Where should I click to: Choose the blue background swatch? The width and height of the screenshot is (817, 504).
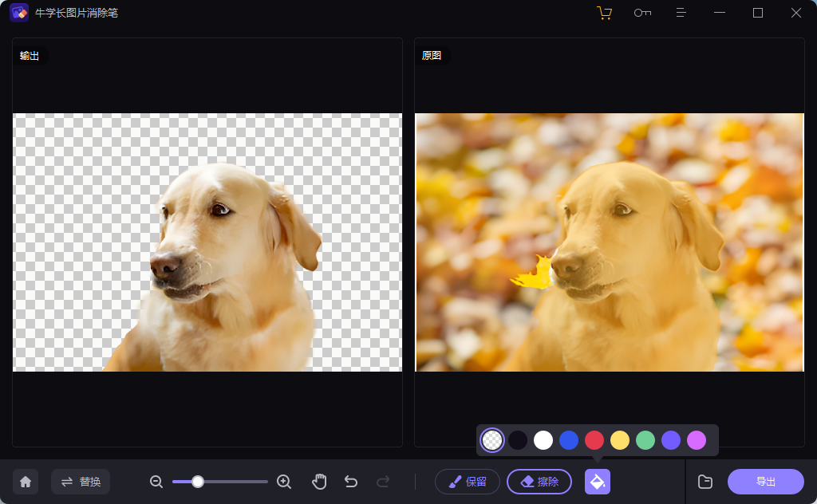coord(569,440)
